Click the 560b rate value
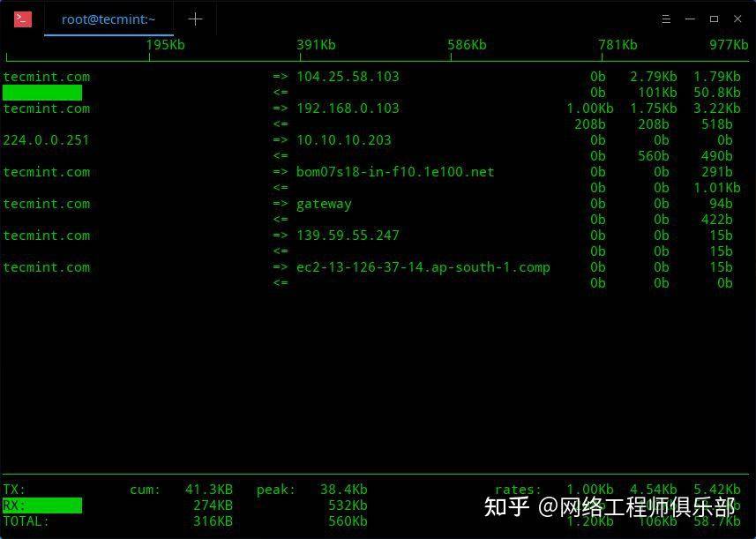The height and width of the screenshot is (539, 756). pyautogui.click(x=654, y=156)
